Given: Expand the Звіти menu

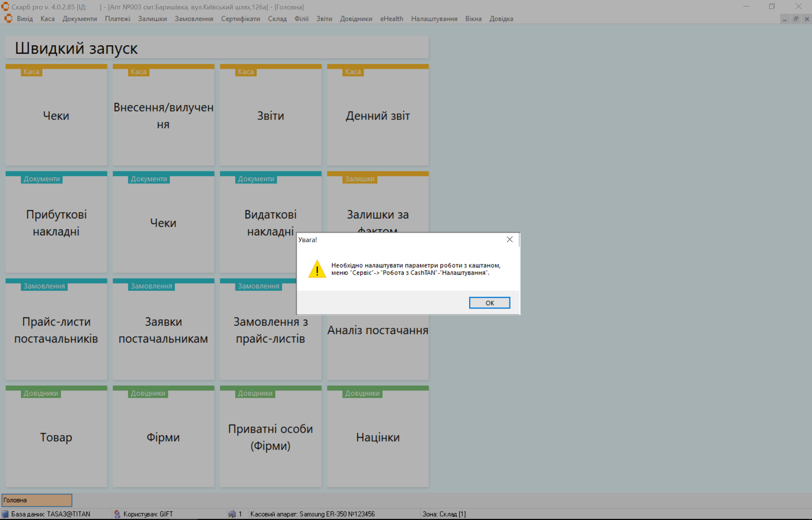Looking at the screenshot, I should click(x=324, y=19).
